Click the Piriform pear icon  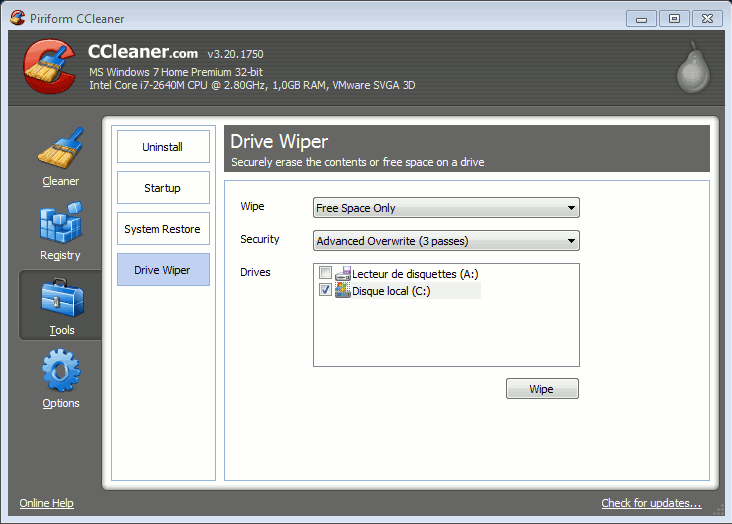(692, 69)
